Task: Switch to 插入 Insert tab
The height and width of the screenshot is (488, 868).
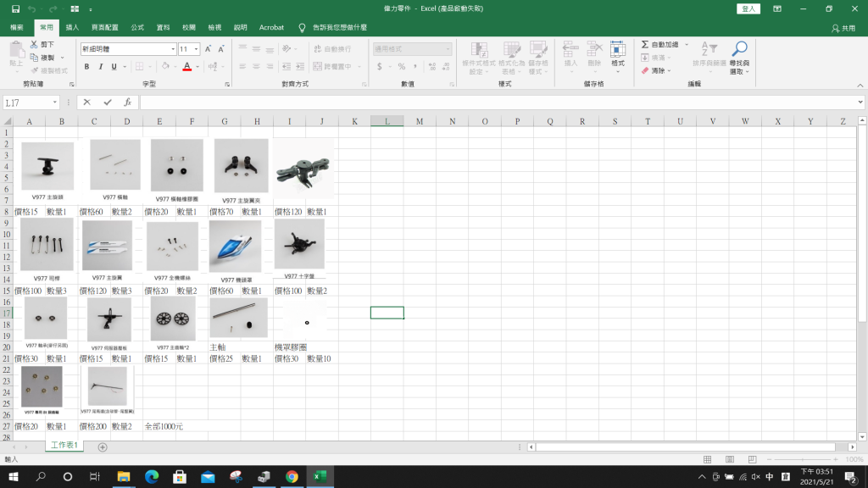Action: pyautogui.click(x=72, y=27)
